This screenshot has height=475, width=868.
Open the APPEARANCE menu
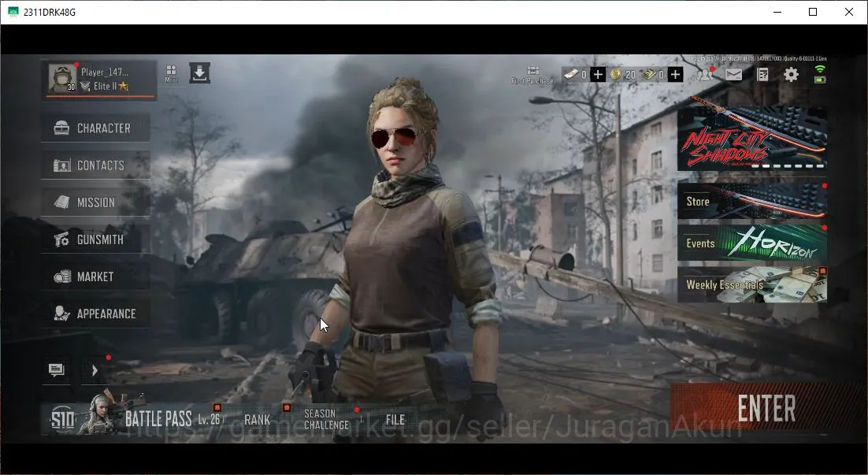[95, 314]
